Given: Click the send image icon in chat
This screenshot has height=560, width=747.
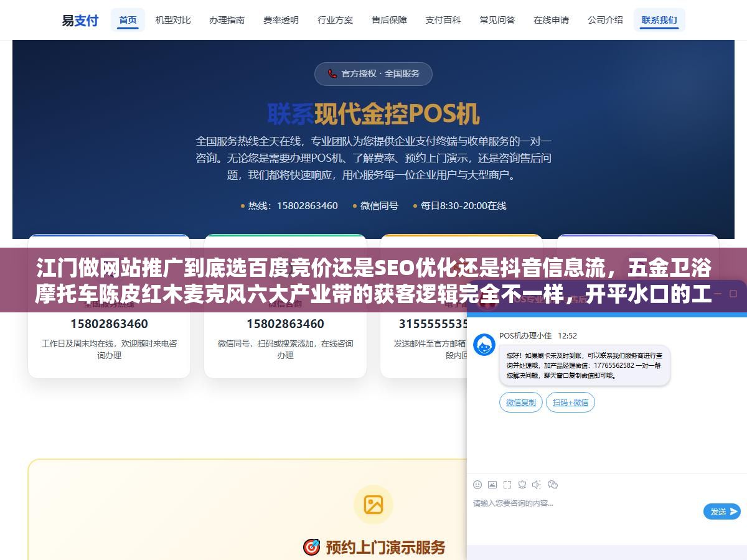Looking at the screenshot, I should tap(492, 484).
